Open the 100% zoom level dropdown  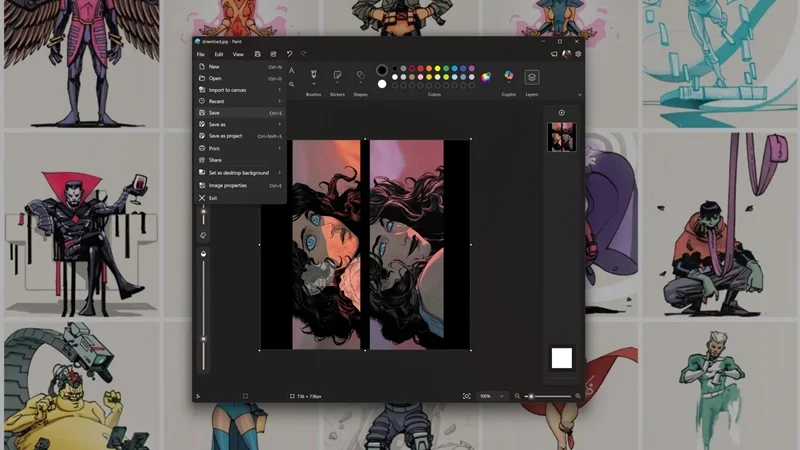(x=492, y=396)
